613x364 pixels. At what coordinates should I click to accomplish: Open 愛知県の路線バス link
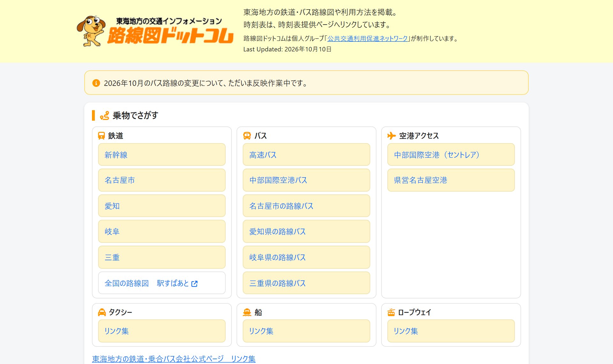(x=306, y=231)
